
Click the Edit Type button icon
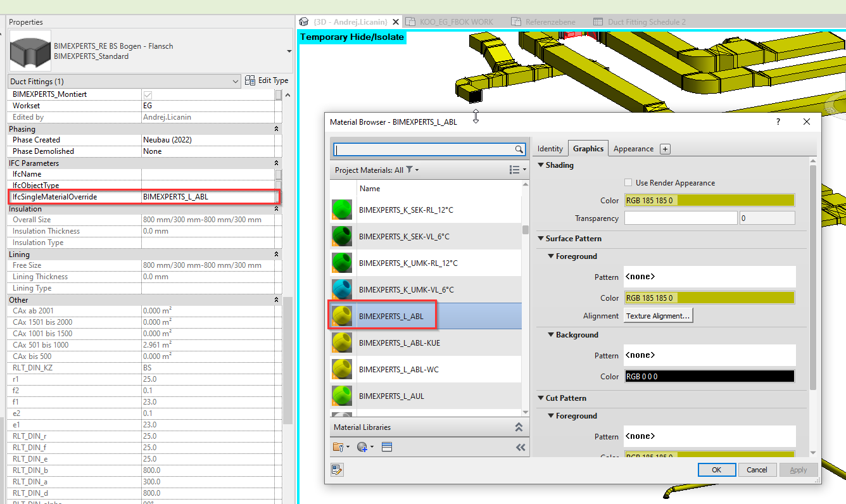pyautogui.click(x=251, y=80)
